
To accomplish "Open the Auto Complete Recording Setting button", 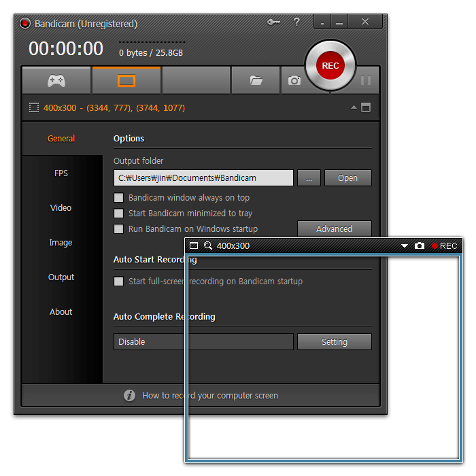I will (335, 342).
